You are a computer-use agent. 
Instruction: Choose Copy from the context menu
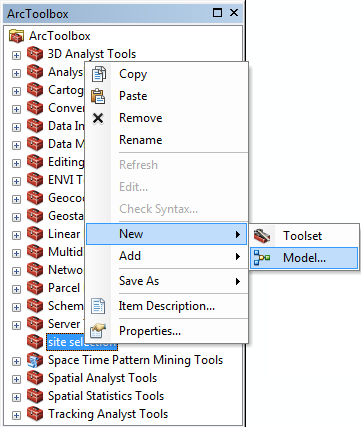167,74
